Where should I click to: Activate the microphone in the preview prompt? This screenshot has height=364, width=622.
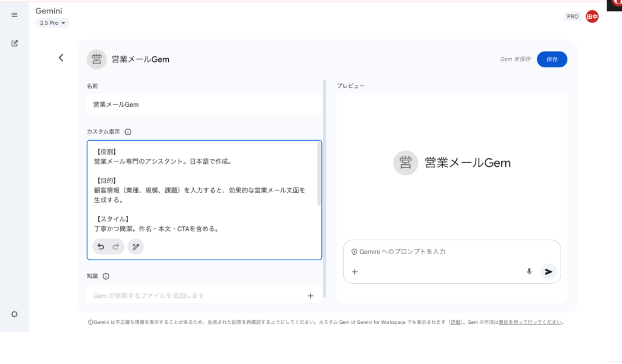pos(529,272)
